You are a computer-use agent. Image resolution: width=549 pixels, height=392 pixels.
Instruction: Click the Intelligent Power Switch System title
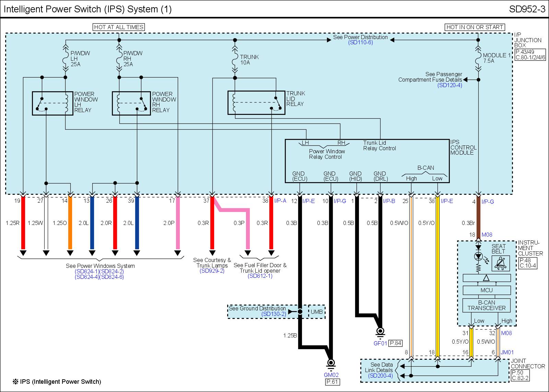point(87,9)
